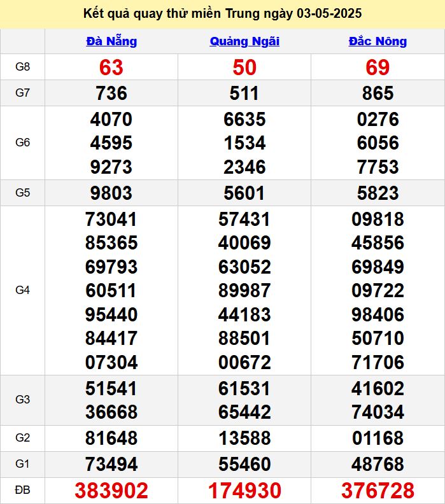Click the special prize 383902

(111, 491)
